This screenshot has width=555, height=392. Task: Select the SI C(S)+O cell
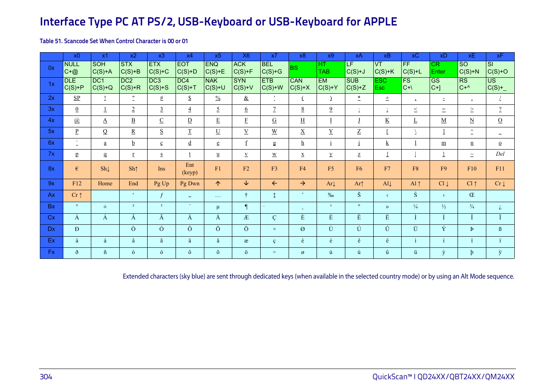coord(500,69)
